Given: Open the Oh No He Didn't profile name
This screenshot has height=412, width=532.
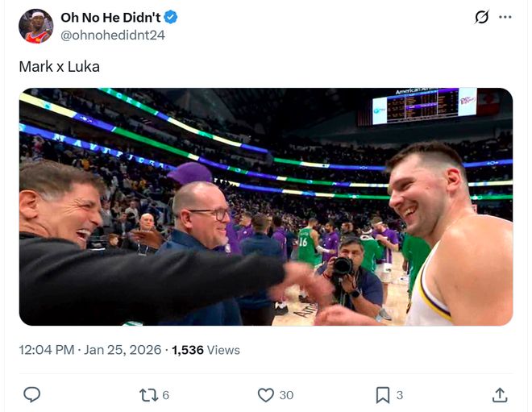Looking at the screenshot, I should point(110,18).
